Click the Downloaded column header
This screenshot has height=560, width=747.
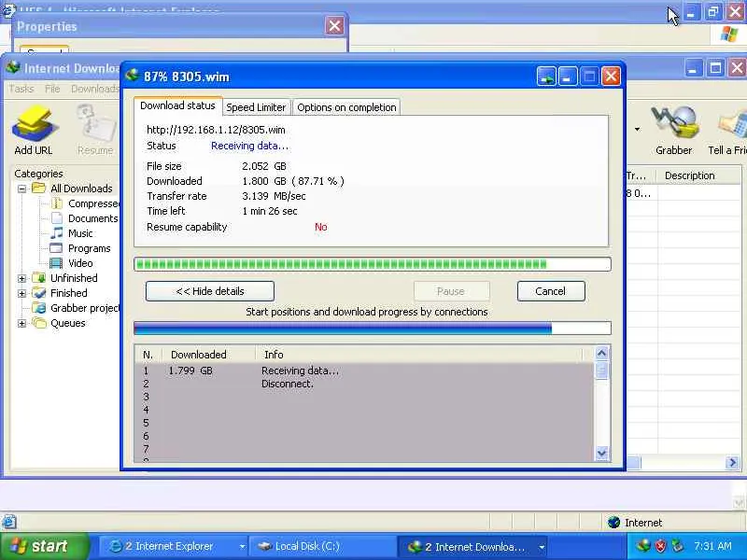208,355
